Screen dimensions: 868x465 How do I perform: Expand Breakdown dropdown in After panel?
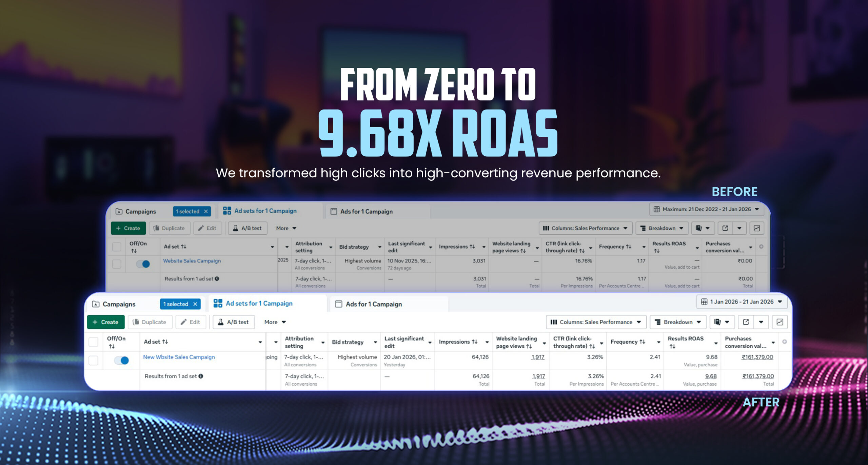[677, 322]
